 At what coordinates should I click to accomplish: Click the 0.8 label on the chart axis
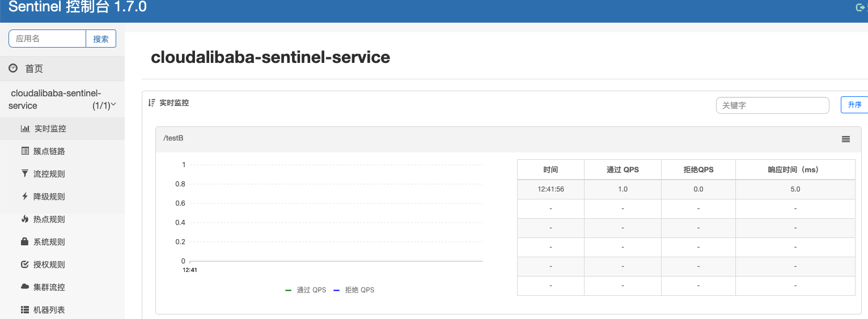[x=180, y=184]
